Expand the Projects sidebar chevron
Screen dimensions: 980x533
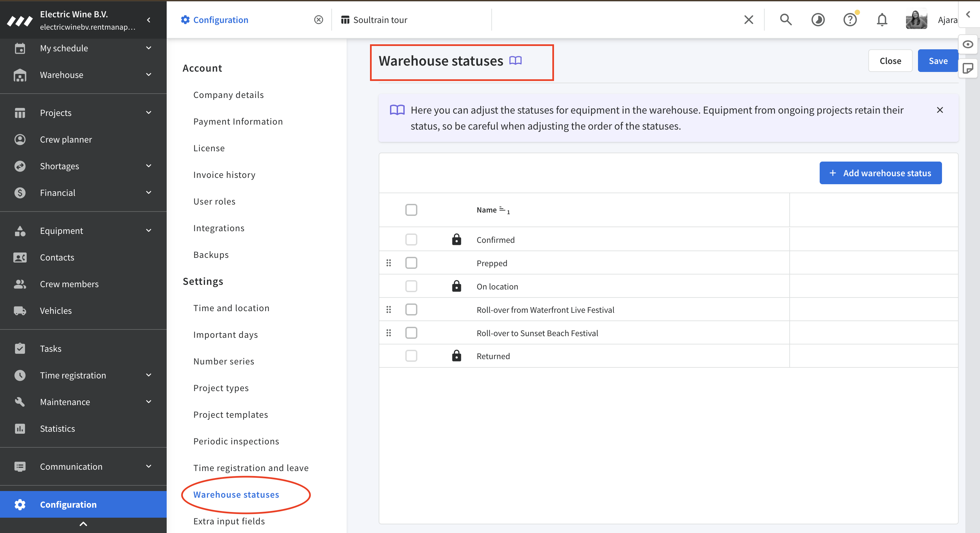(149, 113)
